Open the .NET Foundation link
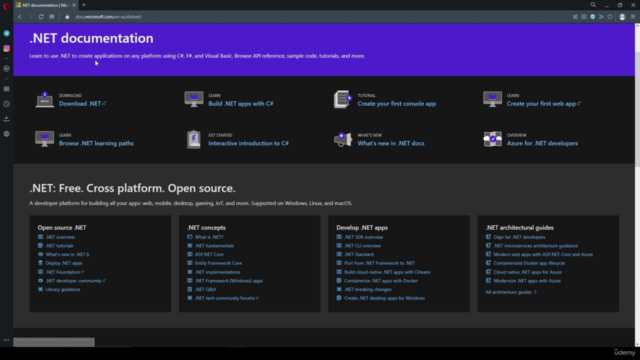Screen dimensions: 640x360 (64, 272)
